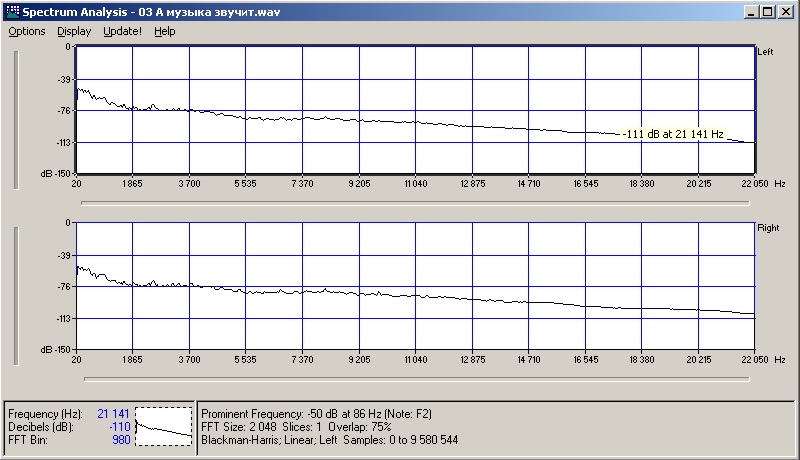Click the "-111 dB at 21 141 Hz" tooltip

(672, 134)
